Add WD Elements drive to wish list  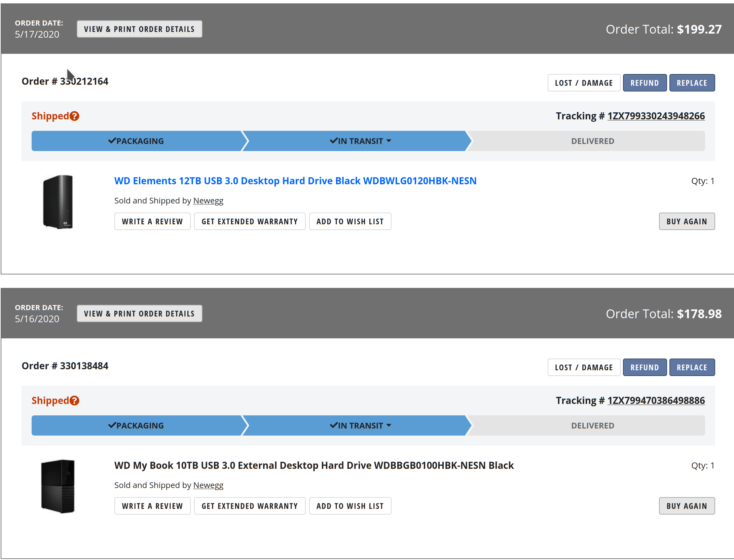point(350,222)
